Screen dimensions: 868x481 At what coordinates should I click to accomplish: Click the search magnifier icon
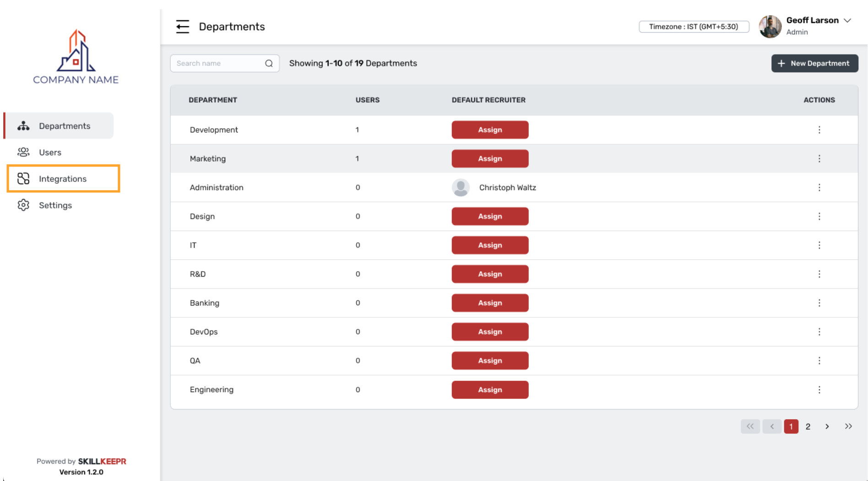(x=269, y=63)
